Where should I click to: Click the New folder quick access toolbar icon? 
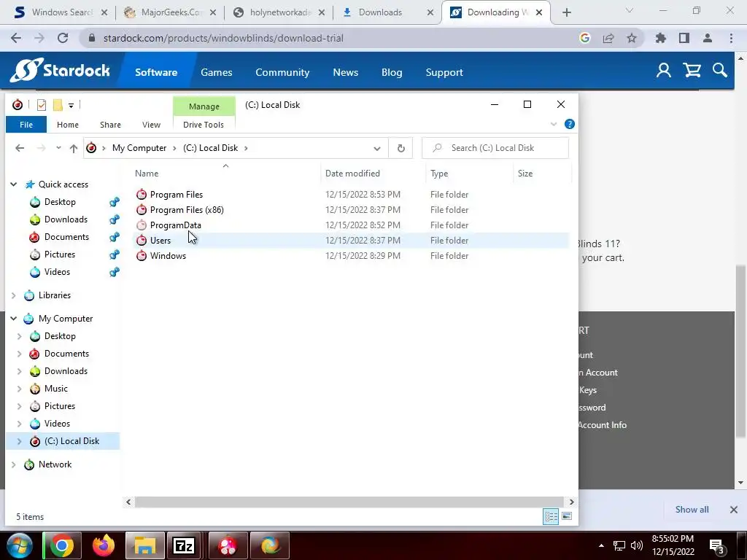(58, 105)
